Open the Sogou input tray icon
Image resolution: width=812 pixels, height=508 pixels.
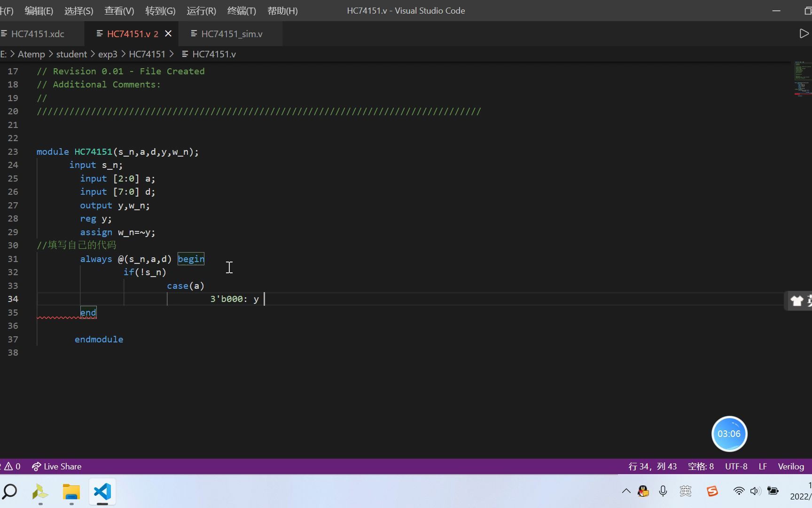(712, 492)
